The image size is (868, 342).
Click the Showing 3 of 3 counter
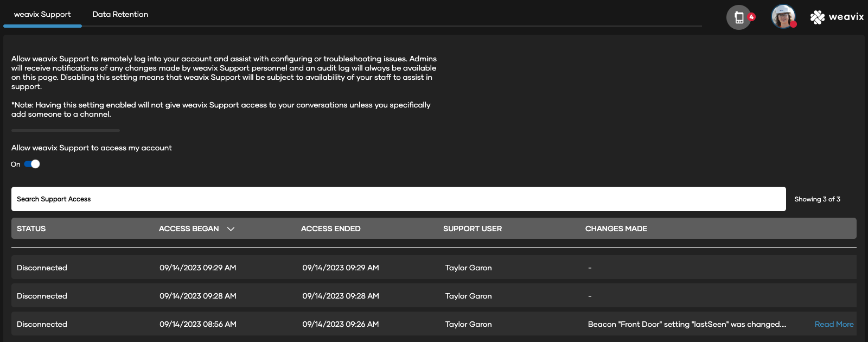(x=817, y=199)
